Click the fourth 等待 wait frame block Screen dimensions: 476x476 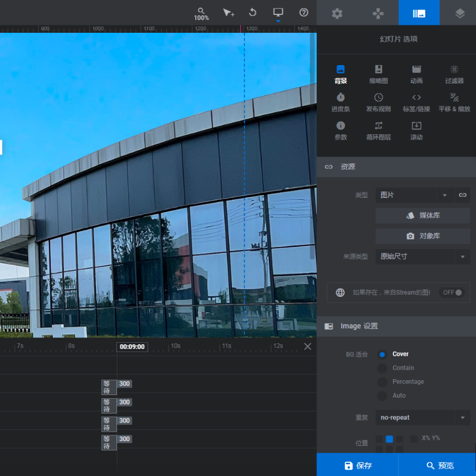109,443
